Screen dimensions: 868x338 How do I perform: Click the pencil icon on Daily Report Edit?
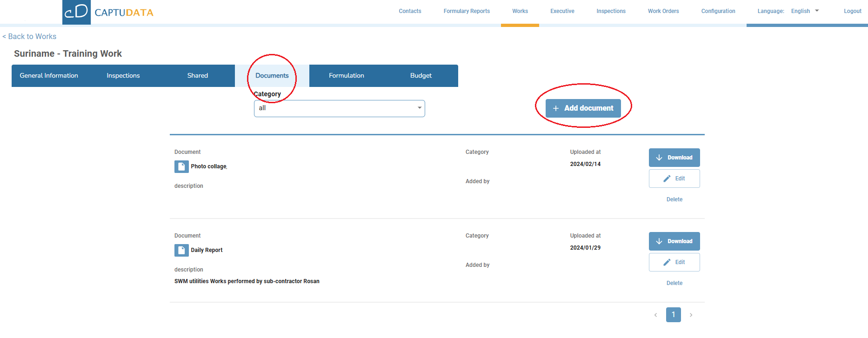(667, 262)
